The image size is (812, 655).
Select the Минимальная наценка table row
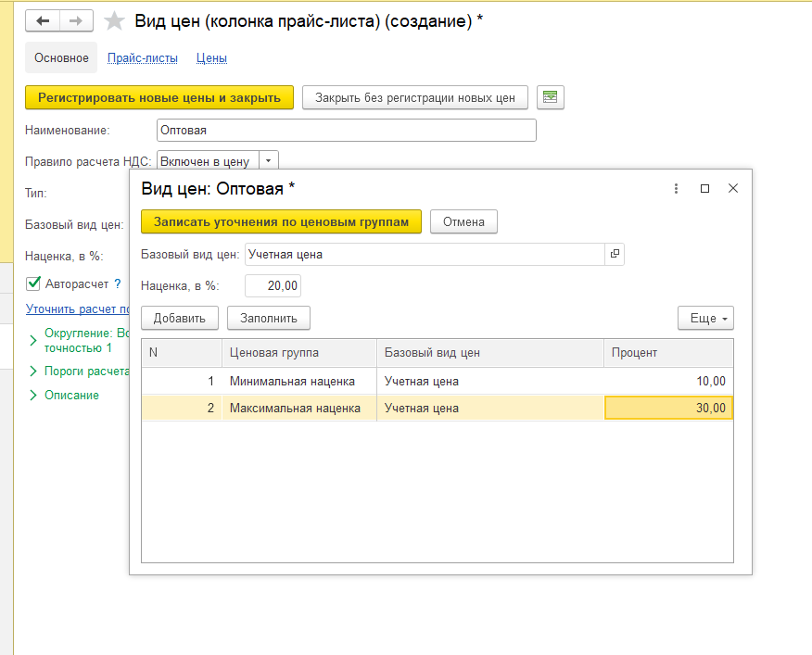(x=438, y=382)
